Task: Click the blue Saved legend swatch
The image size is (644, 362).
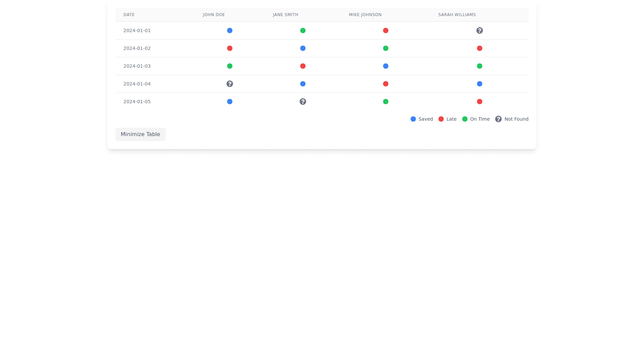Action: point(413,119)
